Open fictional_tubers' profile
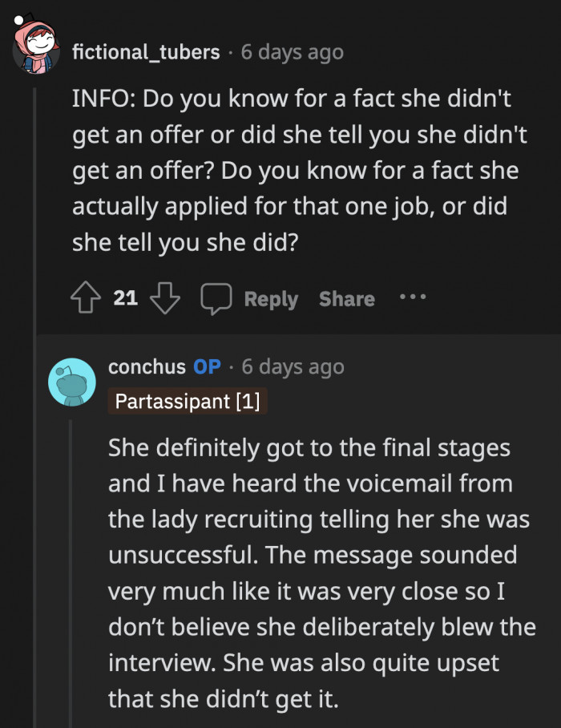This screenshot has width=561, height=728. pos(147,51)
